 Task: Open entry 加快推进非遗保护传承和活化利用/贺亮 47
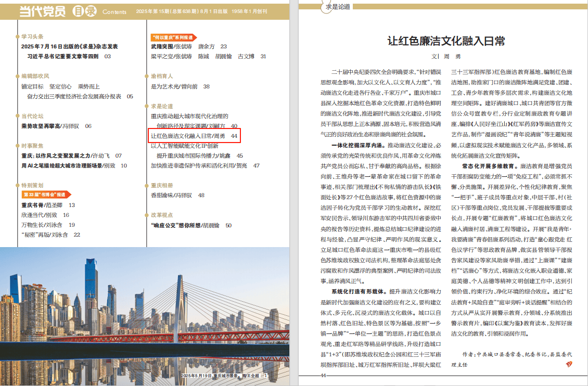(x=205, y=165)
